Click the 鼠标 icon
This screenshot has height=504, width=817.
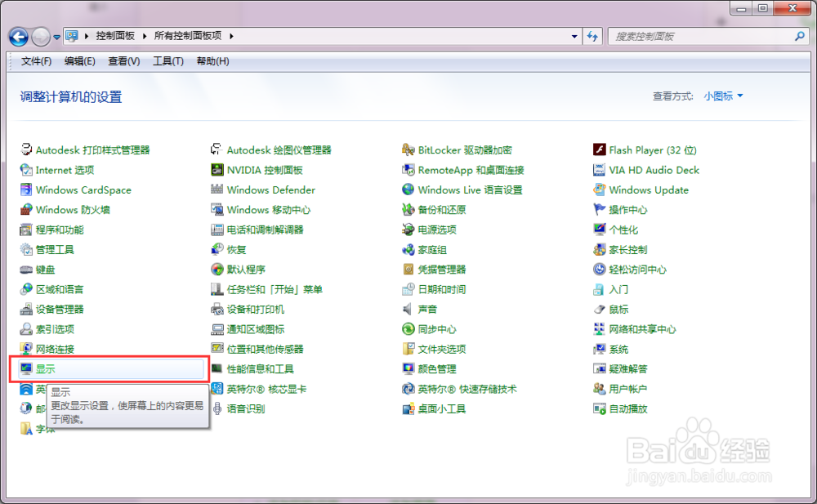click(599, 309)
